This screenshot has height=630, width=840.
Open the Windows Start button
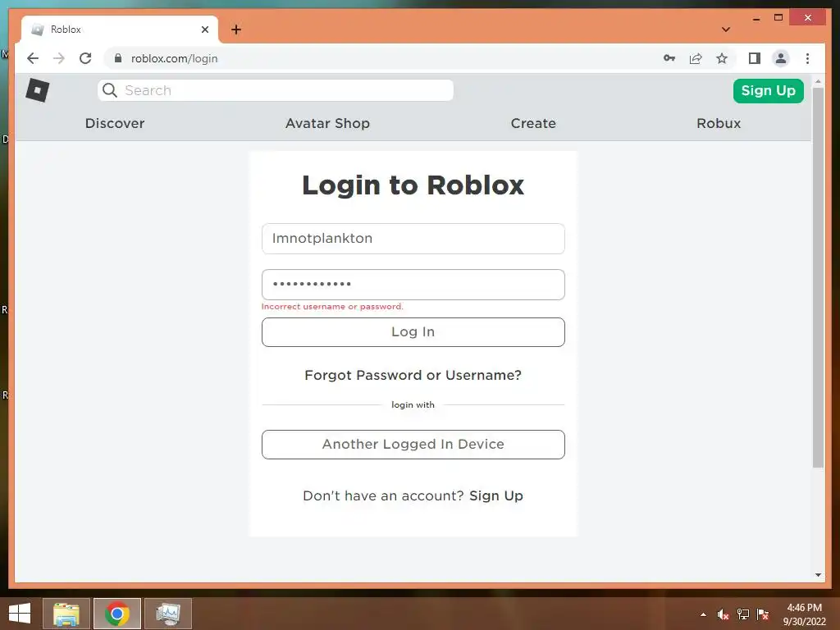click(20, 614)
